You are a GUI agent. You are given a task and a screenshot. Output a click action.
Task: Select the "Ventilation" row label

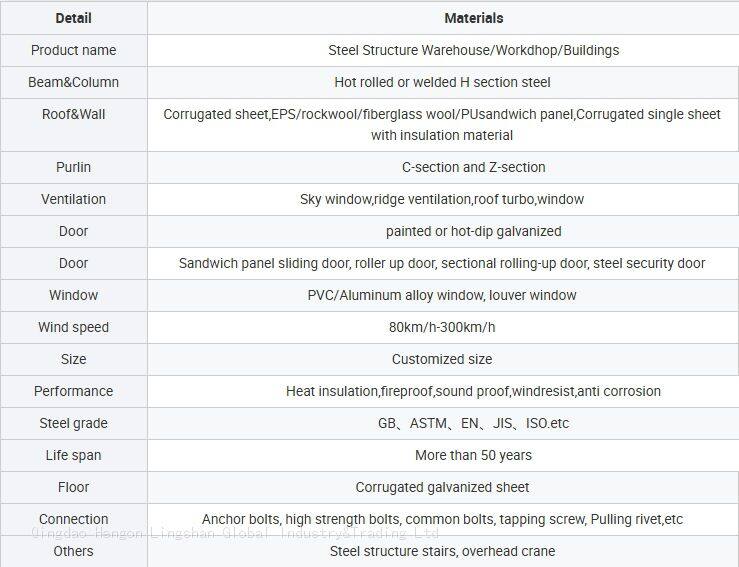[73, 199]
